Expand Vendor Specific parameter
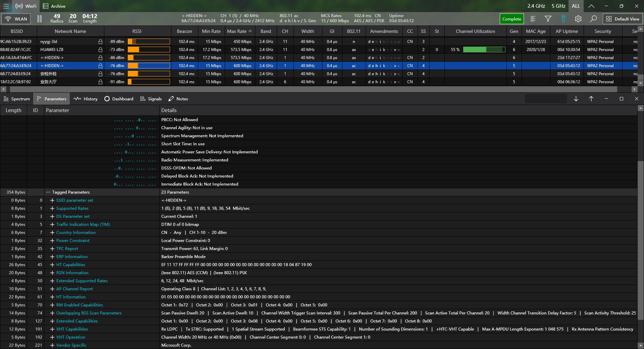Image resolution: width=644 pixels, height=349 pixels. [52, 345]
